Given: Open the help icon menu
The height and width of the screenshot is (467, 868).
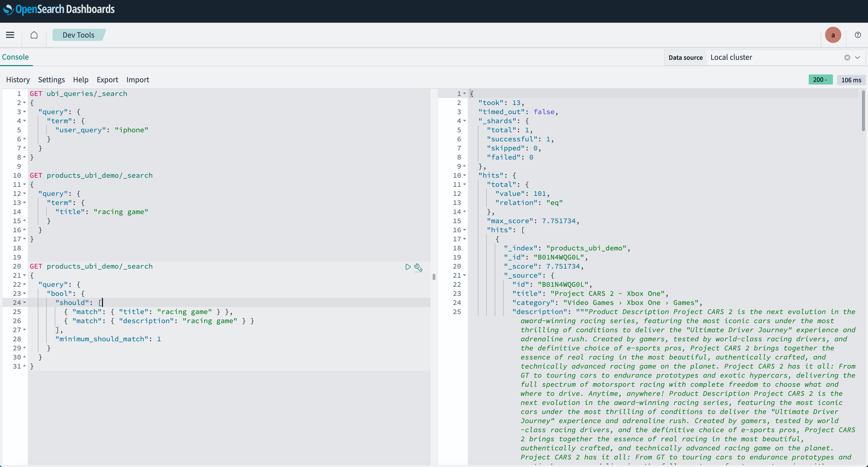Looking at the screenshot, I should [858, 35].
